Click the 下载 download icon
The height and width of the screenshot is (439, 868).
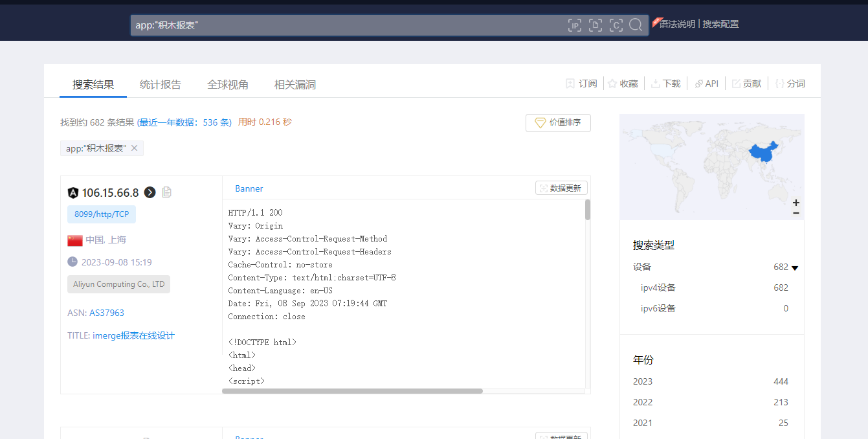tap(656, 84)
